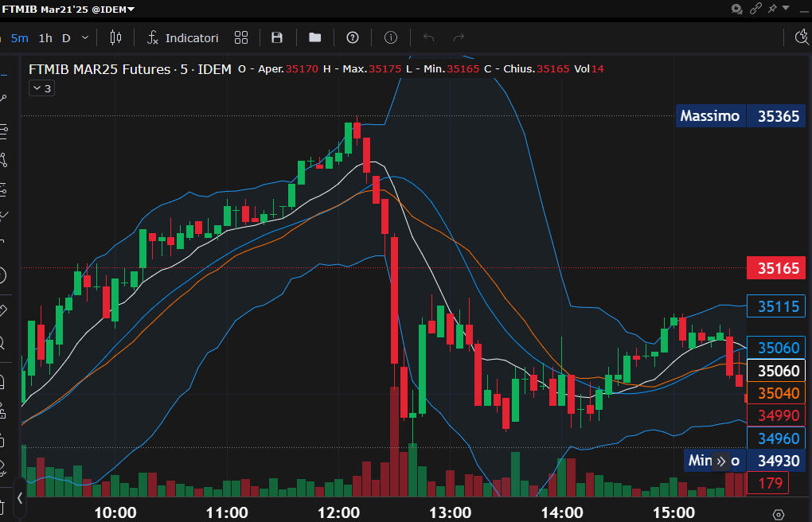Undo the last chart action

point(429,37)
